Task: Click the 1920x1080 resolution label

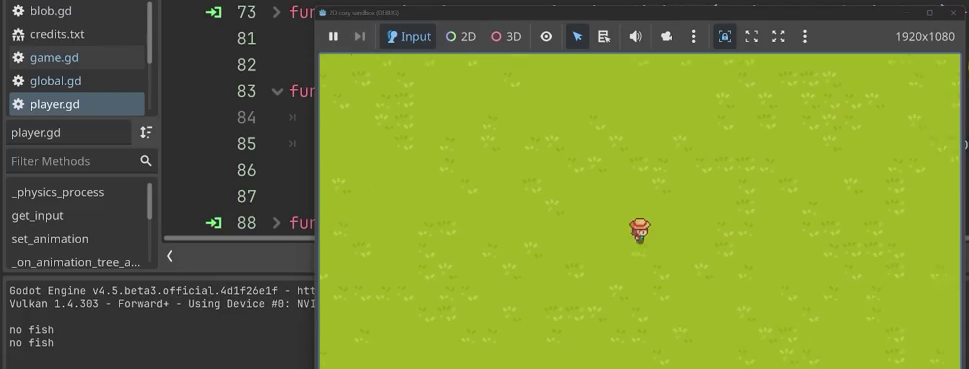Action: coord(925,36)
